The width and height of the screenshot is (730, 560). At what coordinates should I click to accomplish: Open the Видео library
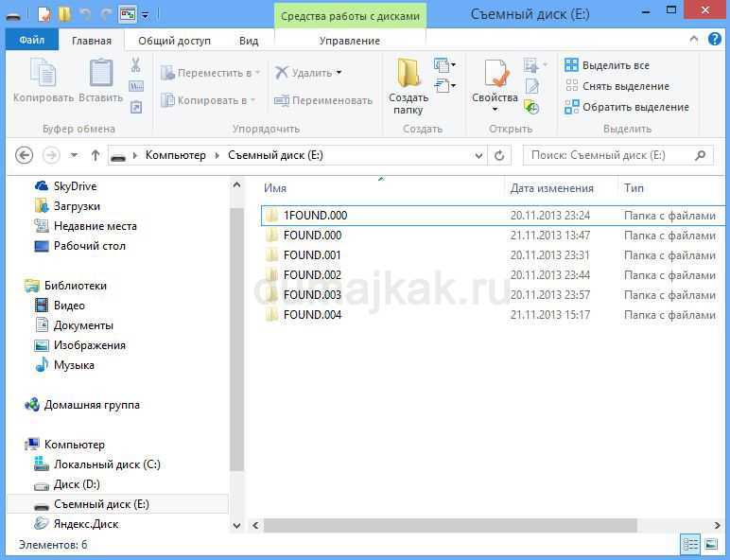point(61,306)
